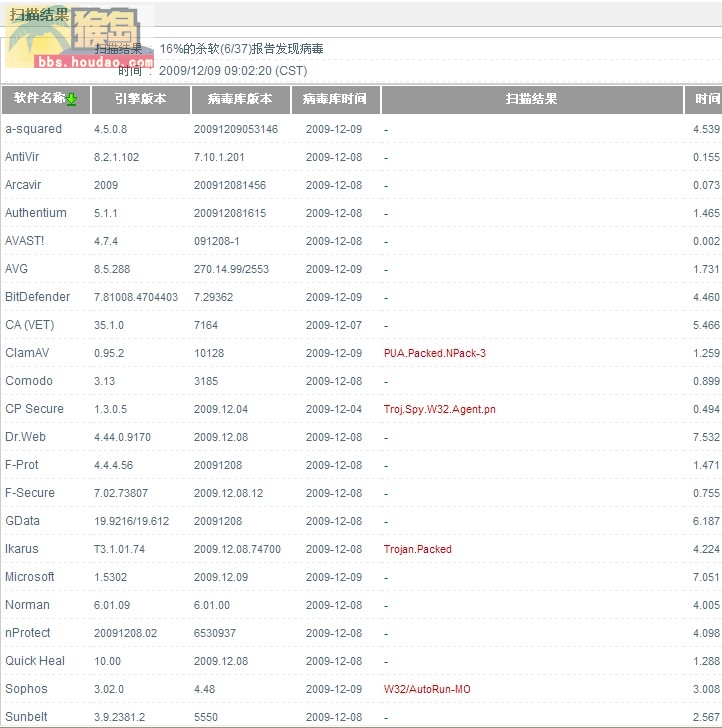Click AVG database version 270.14.99/2553
722x728 pixels.
231,269
